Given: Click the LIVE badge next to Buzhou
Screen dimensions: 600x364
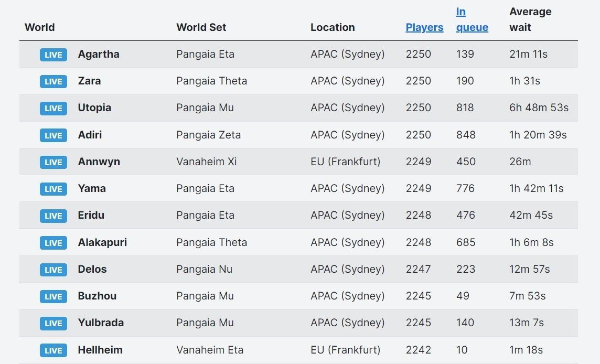Looking at the screenshot, I should [x=53, y=296].
